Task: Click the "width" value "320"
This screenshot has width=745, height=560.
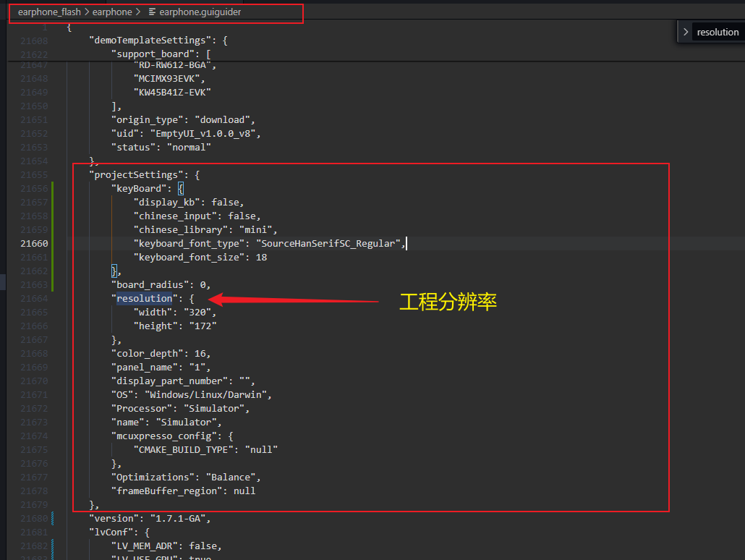Action: [x=197, y=313]
